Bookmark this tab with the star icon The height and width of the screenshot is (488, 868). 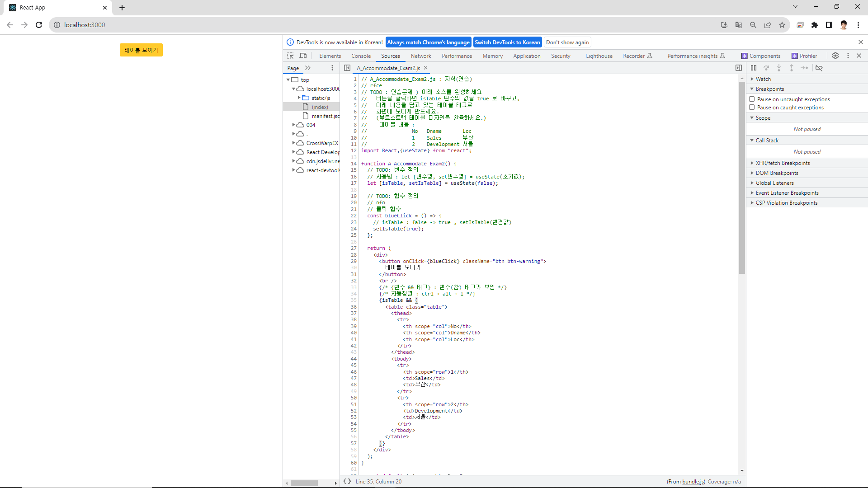point(782,25)
